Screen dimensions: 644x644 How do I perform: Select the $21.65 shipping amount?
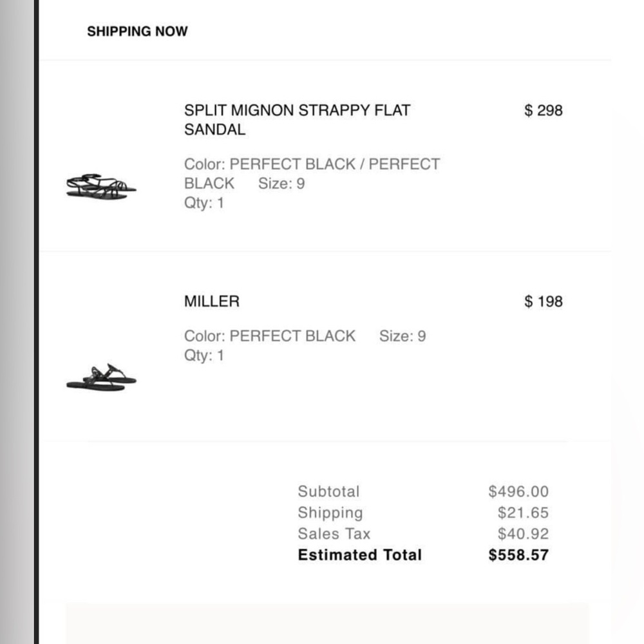(523, 513)
